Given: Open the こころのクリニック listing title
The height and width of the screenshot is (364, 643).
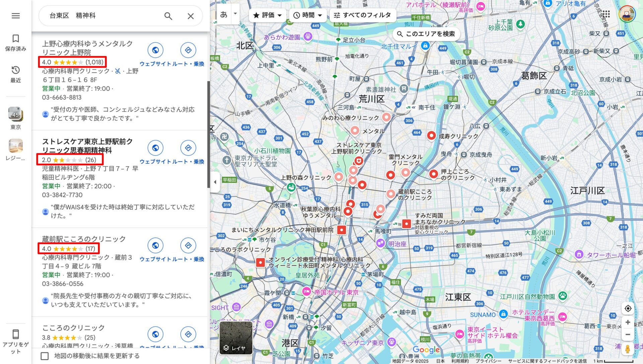Looking at the screenshot, I should pos(73,327).
